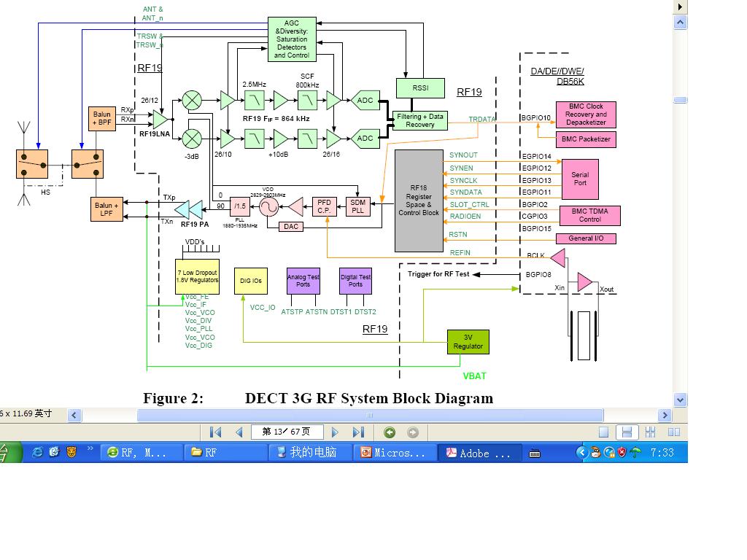Expand the quick launch overflow chevron

(90, 449)
